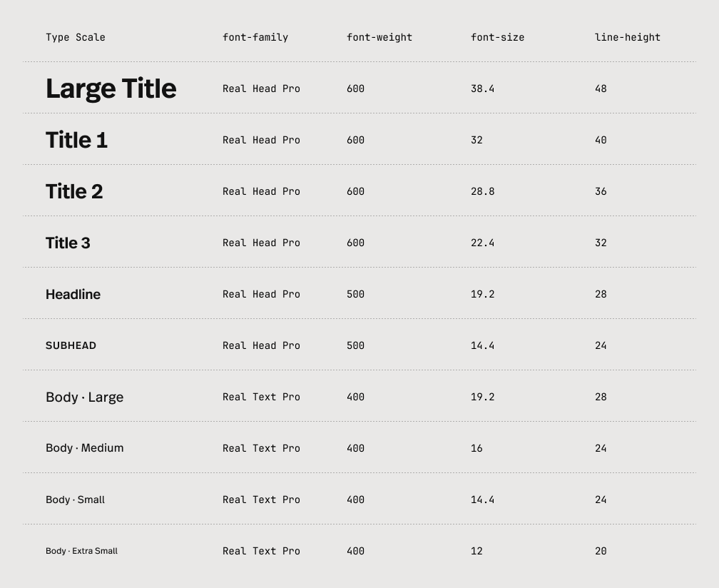Select the font-size value 12

pyautogui.click(x=476, y=551)
